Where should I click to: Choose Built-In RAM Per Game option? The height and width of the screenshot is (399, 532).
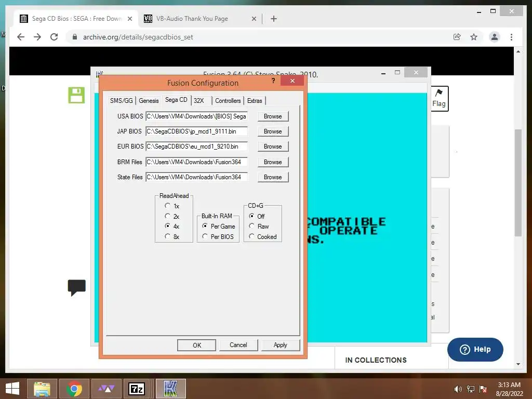click(205, 226)
